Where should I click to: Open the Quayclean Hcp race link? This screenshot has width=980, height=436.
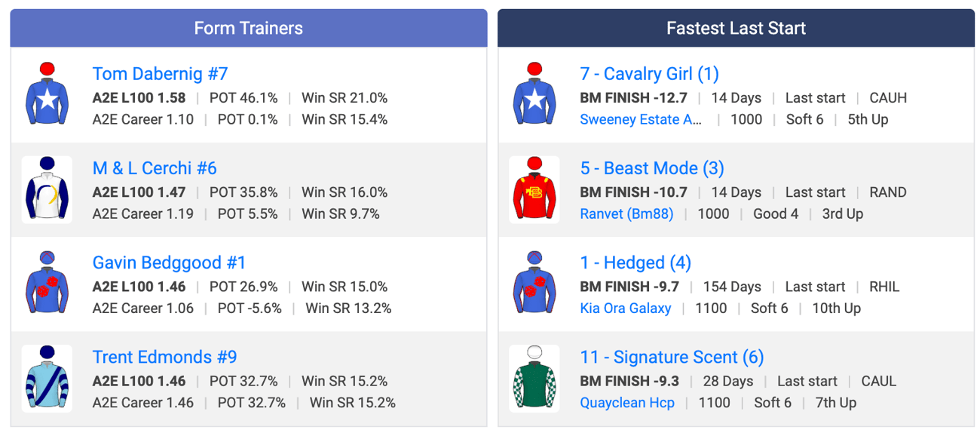[x=627, y=402]
